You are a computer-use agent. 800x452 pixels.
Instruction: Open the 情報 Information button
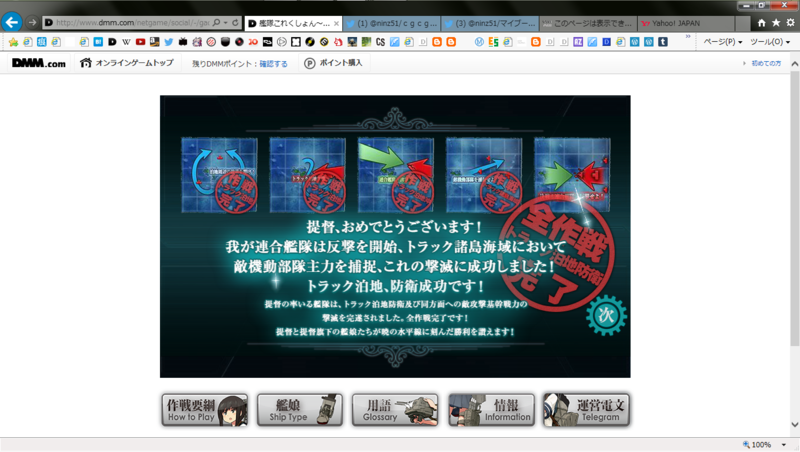click(491, 410)
